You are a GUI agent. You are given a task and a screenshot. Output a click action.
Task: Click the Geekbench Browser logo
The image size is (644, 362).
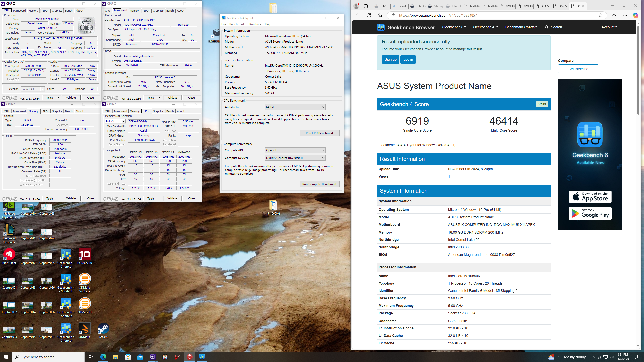[406, 27]
